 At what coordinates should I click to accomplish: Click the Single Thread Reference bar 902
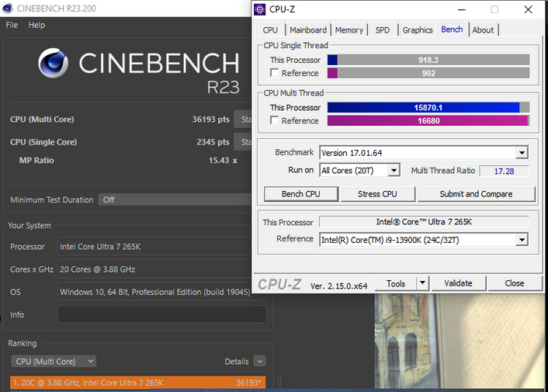click(x=428, y=74)
